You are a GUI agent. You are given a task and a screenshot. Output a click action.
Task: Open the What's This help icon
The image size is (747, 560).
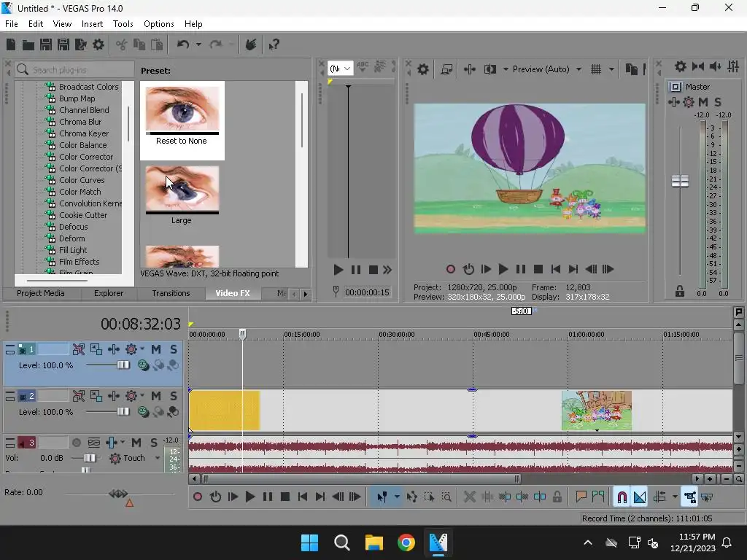[x=274, y=44]
